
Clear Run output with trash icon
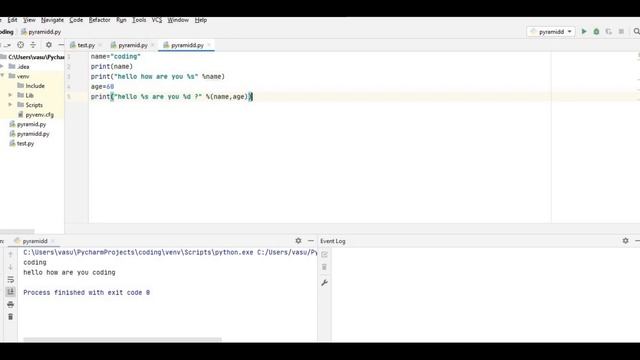tap(11, 317)
